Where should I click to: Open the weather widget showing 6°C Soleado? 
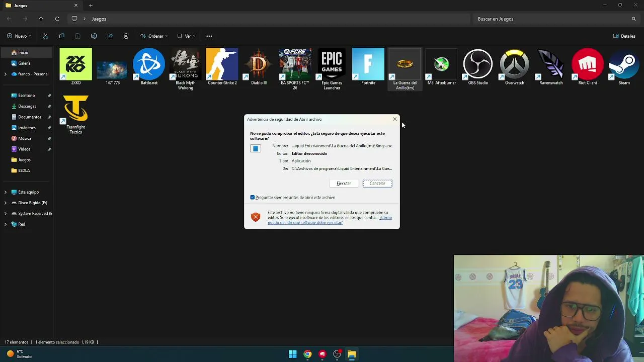click(19, 354)
